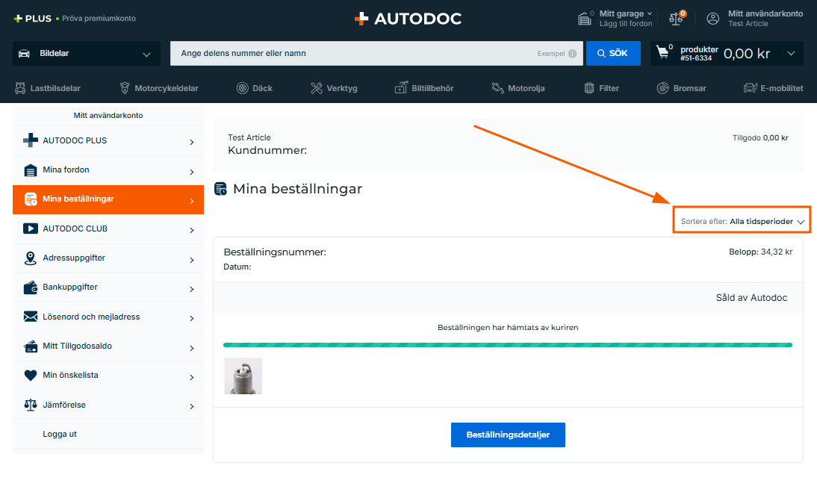
Task: Select the Däck tire category
Action: point(254,88)
